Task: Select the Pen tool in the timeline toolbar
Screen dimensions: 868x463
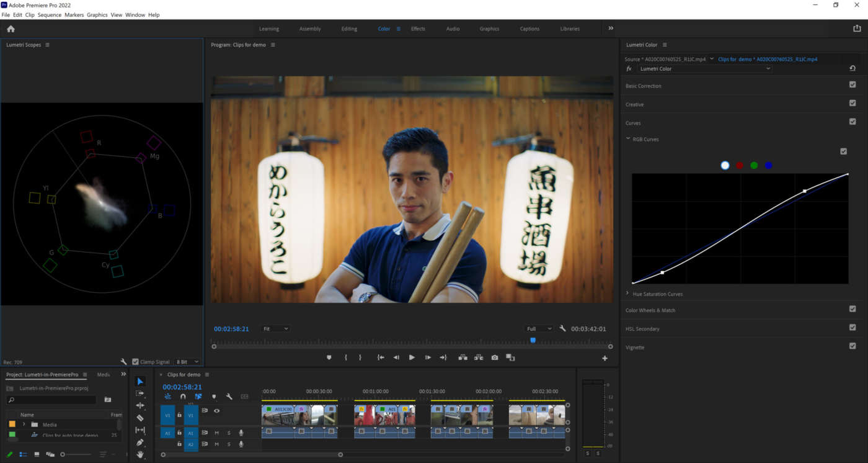Action: (x=141, y=441)
